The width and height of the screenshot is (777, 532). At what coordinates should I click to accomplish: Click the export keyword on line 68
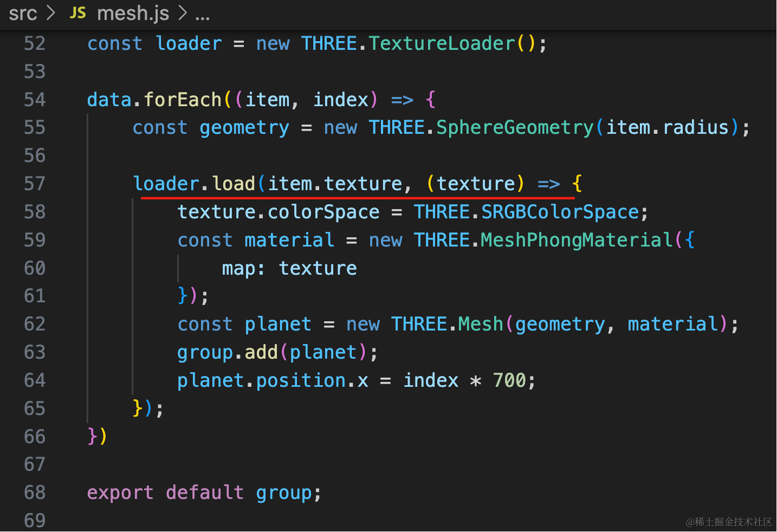pos(120,492)
